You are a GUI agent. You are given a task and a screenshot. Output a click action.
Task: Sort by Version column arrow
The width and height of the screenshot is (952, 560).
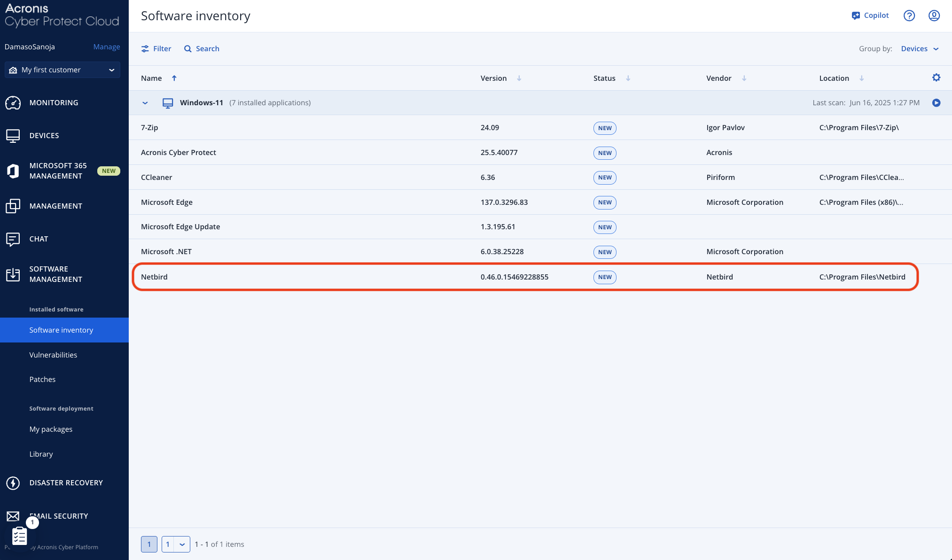click(519, 78)
